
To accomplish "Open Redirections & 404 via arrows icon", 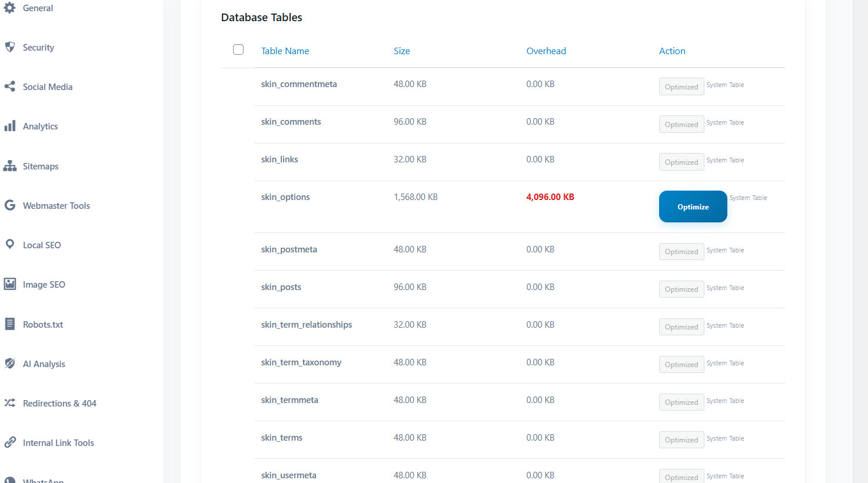I will pos(9,403).
